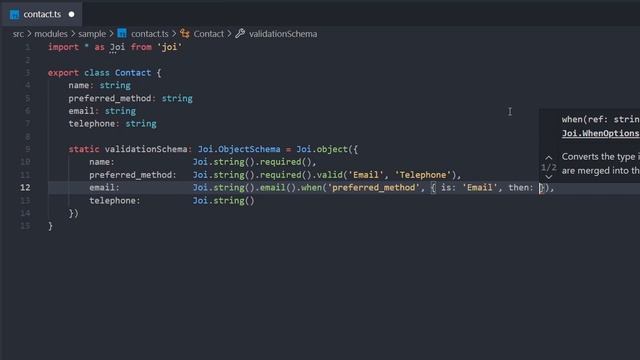Click Joi.string() on telephone line

click(x=223, y=200)
